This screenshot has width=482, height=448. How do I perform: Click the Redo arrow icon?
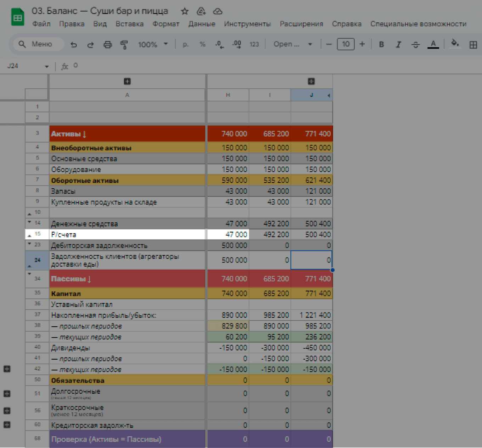(x=91, y=45)
